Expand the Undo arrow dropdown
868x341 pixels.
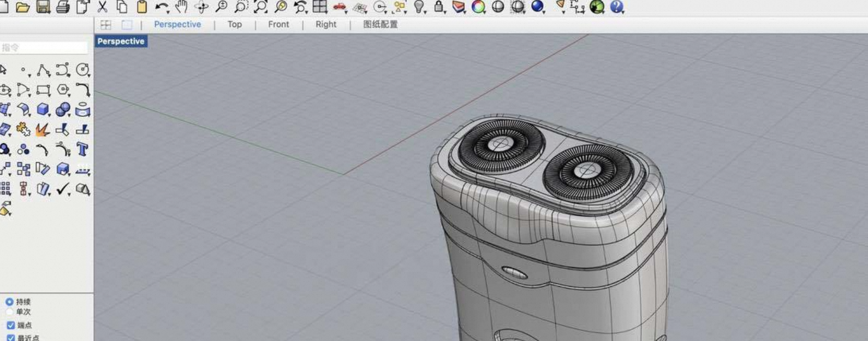pyautogui.click(x=167, y=11)
